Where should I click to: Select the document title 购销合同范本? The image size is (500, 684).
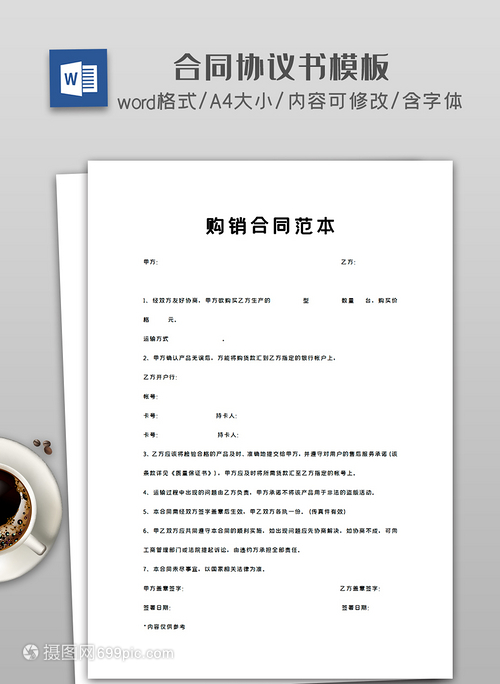[270, 226]
